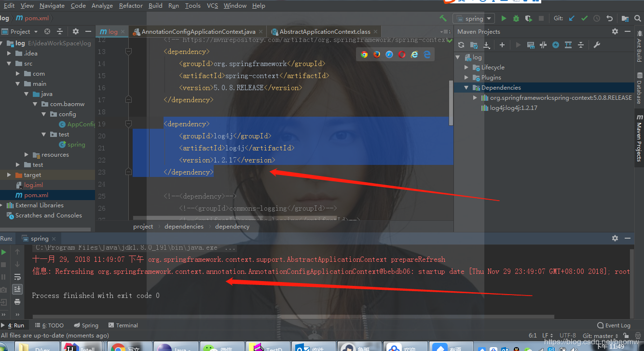Screen dimensions: 644x351
Task: Toggle Maven offline mode icon
Action: point(543,45)
